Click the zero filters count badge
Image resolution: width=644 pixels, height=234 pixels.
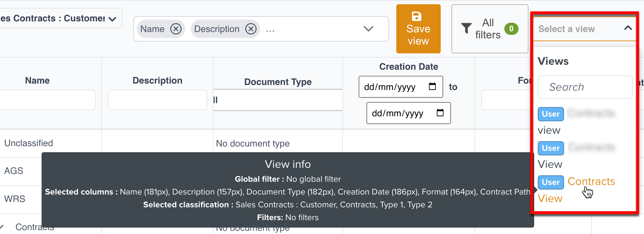(x=511, y=29)
